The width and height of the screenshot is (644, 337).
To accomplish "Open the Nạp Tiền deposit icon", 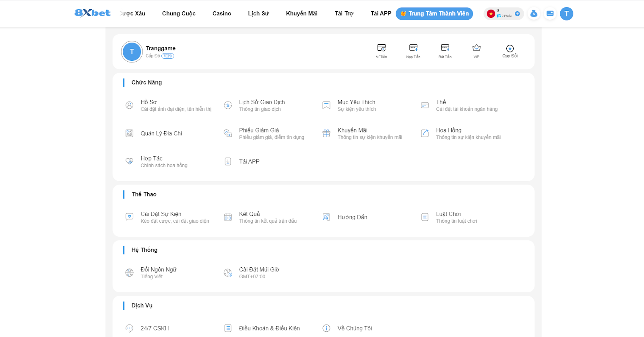I will (413, 48).
